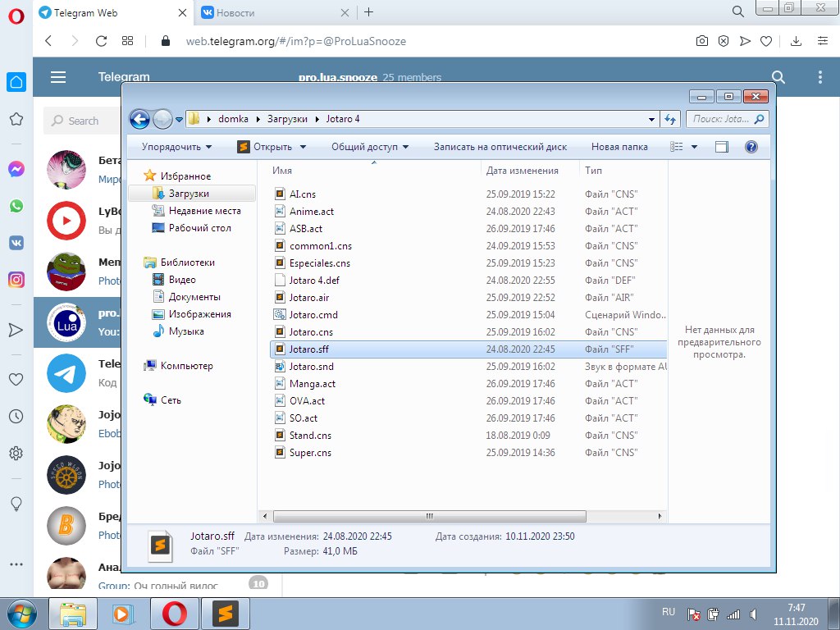Click the Новая папка button
The height and width of the screenshot is (630, 840).
(619, 147)
